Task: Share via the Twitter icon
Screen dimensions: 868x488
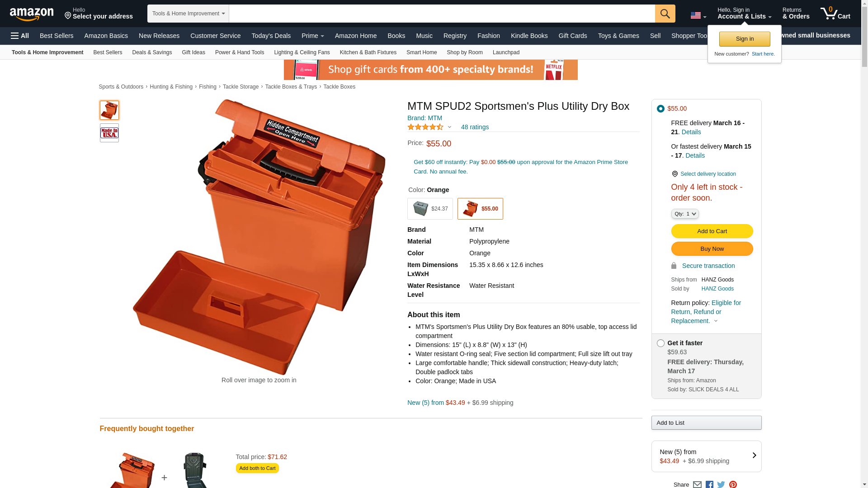Action: [x=721, y=484]
